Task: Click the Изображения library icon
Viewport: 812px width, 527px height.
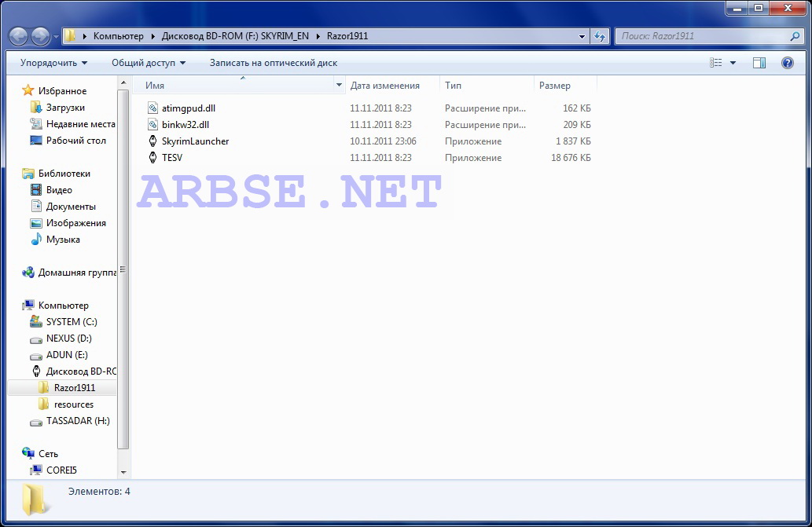Action: [35, 223]
